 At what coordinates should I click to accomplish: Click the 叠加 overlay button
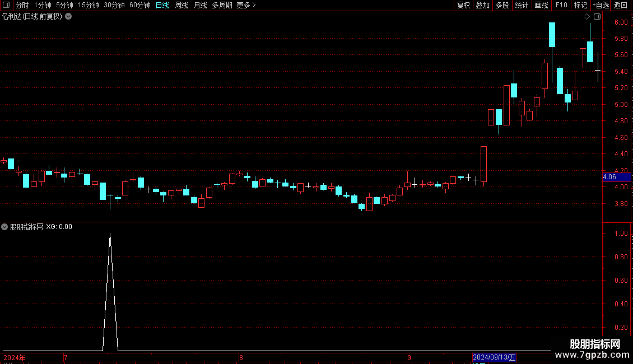[482, 5]
